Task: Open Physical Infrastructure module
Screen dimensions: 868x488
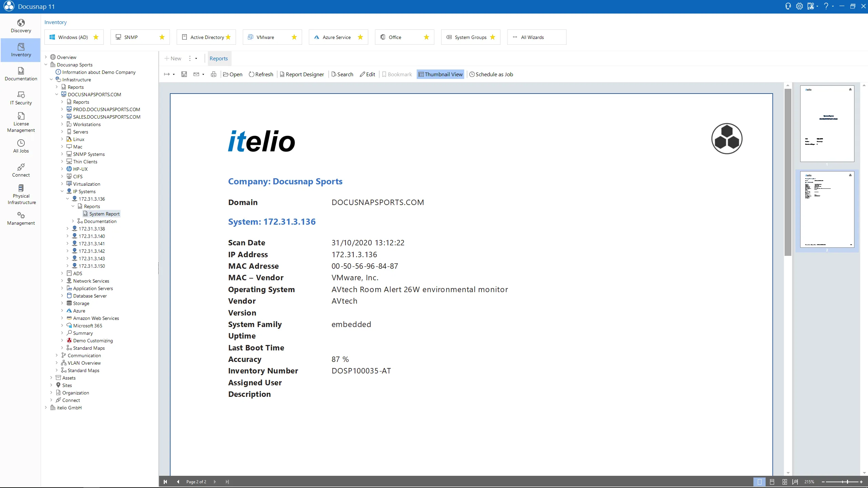Action: pyautogui.click(x=21, y=194)
